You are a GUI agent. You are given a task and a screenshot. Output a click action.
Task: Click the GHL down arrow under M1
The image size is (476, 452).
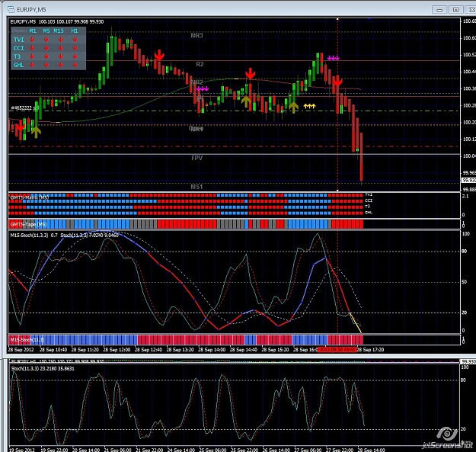[x=32, y=65]
